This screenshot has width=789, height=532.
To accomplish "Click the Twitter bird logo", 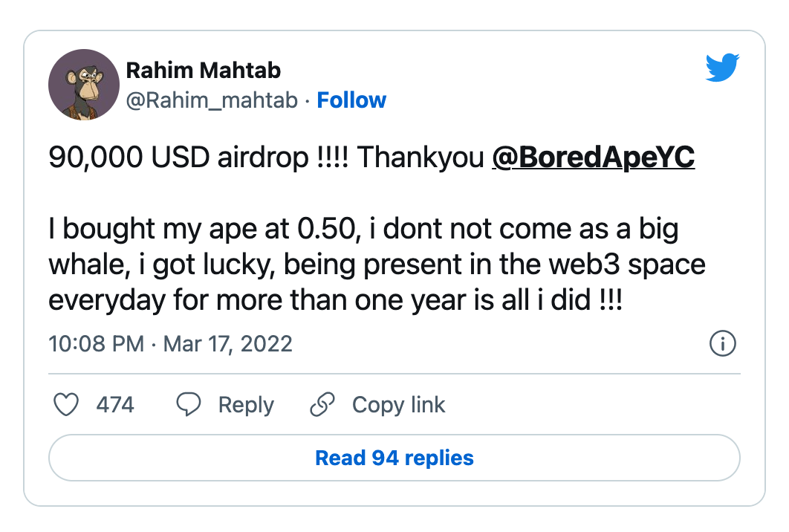I will [721, 69].
